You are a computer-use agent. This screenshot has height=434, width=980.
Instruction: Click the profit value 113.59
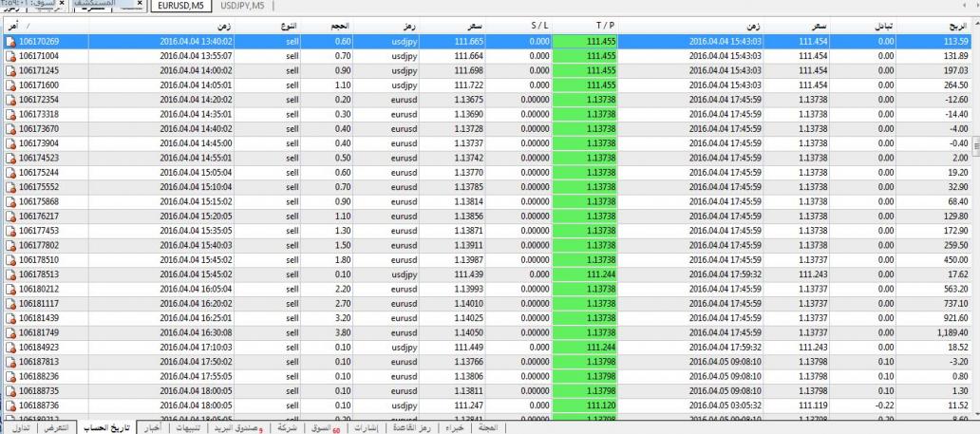pos(956,42)
